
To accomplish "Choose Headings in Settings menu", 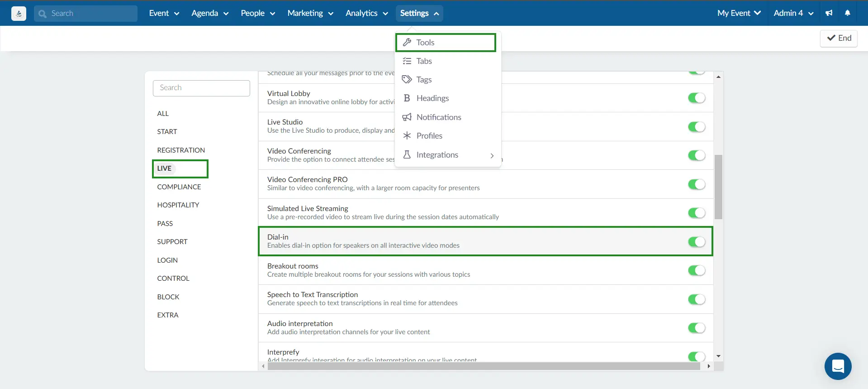I will click(x=448, y=98).
